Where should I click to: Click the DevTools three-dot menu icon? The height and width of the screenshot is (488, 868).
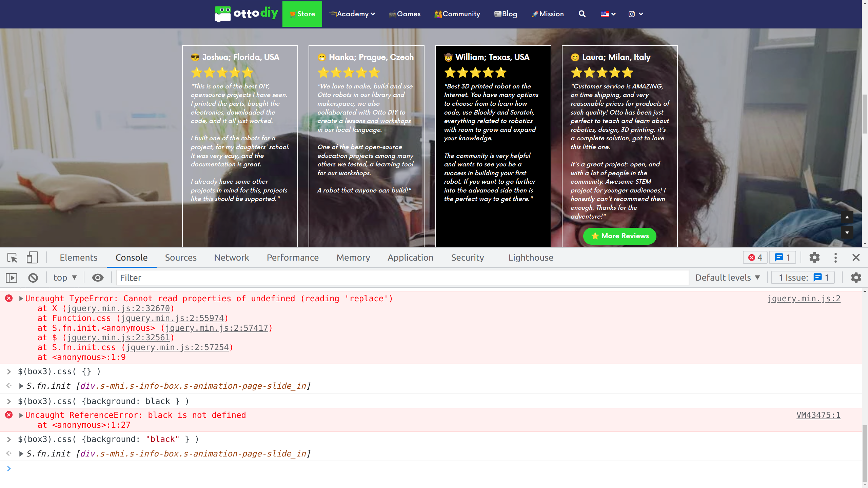[835, 258]
